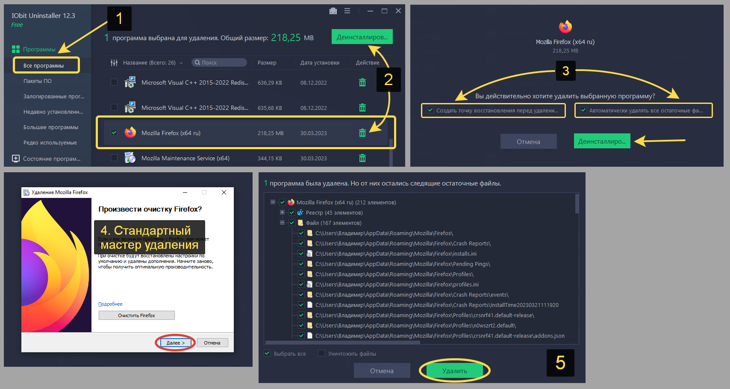The width and height of the screenshot is (730, 389).
Task: Click Отмена in the uninstall confirmation dialog
Action: [528, 141]
